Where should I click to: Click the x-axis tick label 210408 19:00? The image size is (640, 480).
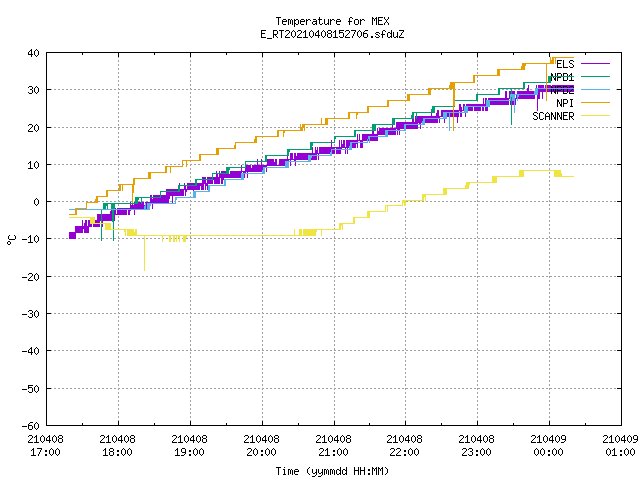tap(189, 446)
